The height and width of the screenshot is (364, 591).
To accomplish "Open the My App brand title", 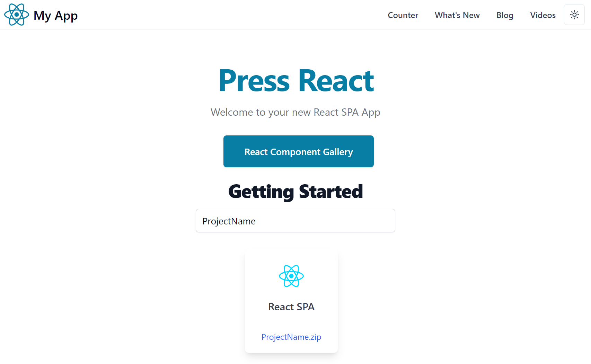I will (x=55, y=16).
